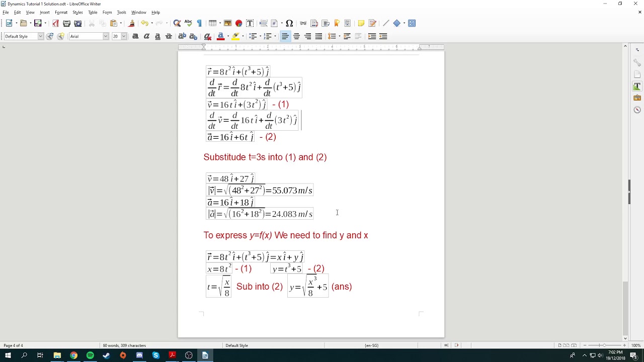Insert an image
644x362 pixels.
[228, 23]
